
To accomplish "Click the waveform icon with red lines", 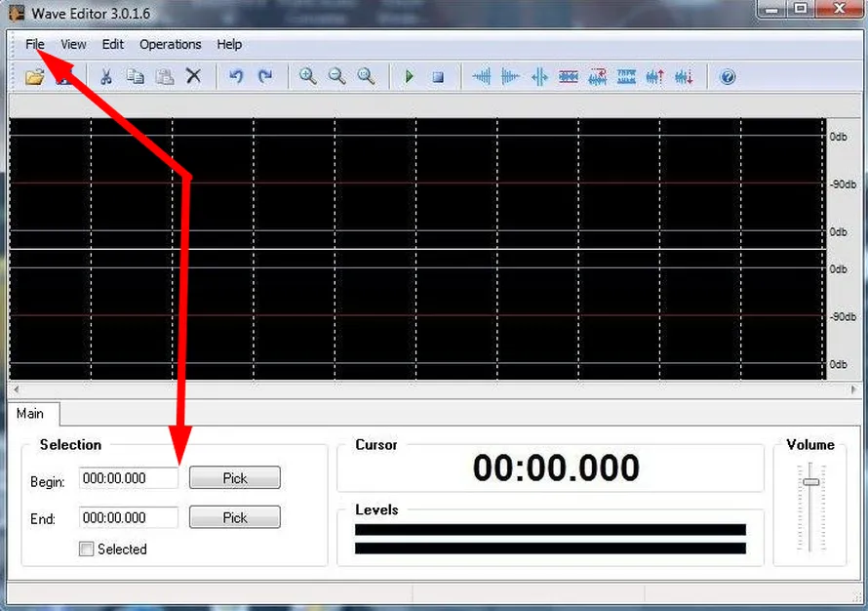I will [569, 76].
